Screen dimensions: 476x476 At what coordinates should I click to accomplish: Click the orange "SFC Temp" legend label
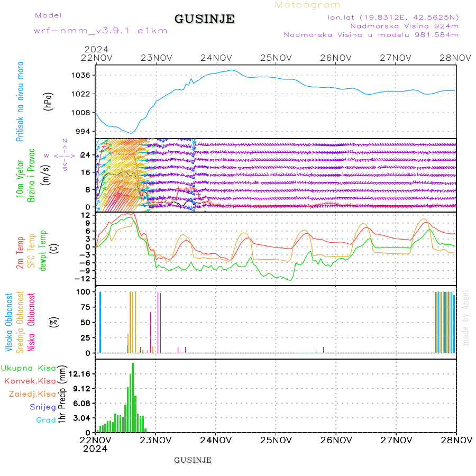pos(31,251)
